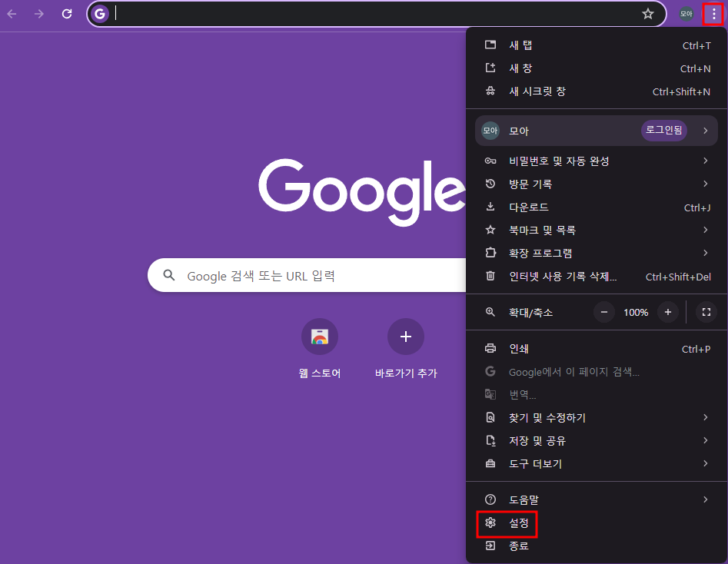Click the translate icon beside 번역
728x564 pixels.
click(490, 394)
